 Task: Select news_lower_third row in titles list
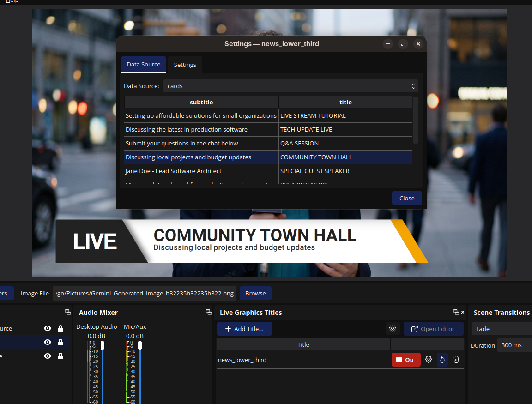click(303, 360)
